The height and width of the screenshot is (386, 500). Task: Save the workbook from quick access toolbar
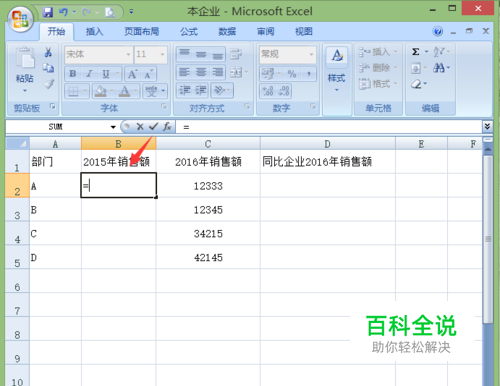point(48,12)
